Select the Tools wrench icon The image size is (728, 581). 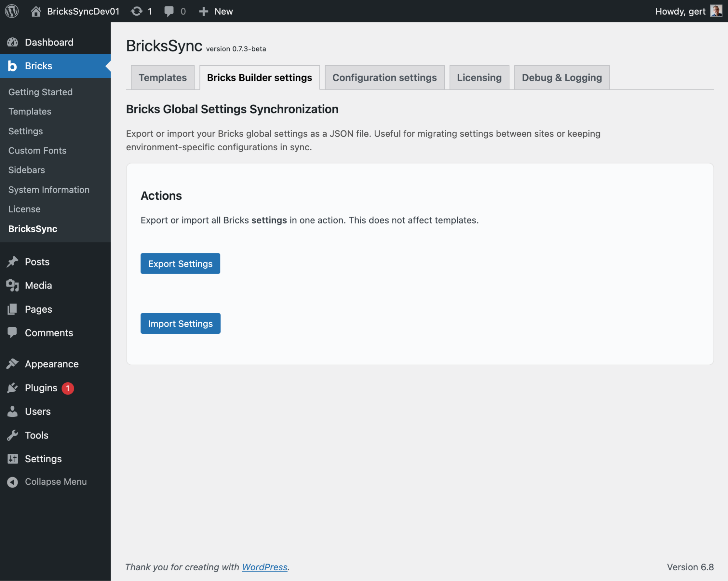13,435
